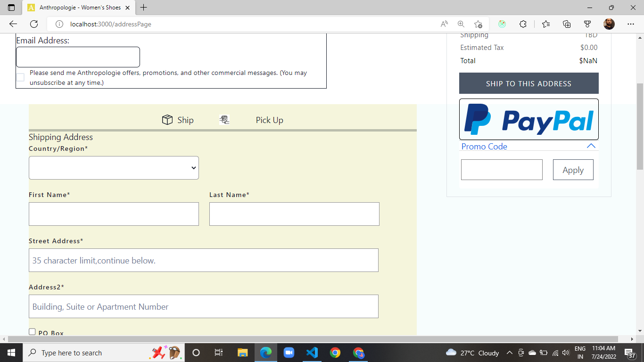Image resolution: width=644 pixels, height=362 pixels.
Task: Open the tab actions menu icon
Action: tap(11, 8)
